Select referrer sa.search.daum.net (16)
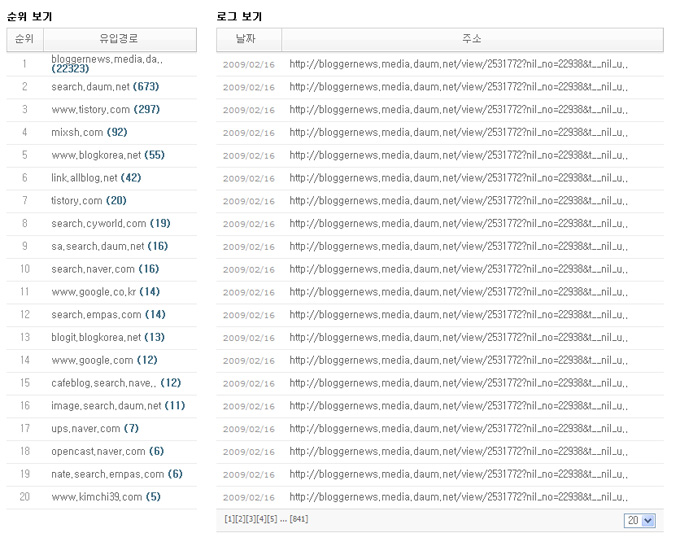This screenshot has height=555, width=680. point(109,246)
